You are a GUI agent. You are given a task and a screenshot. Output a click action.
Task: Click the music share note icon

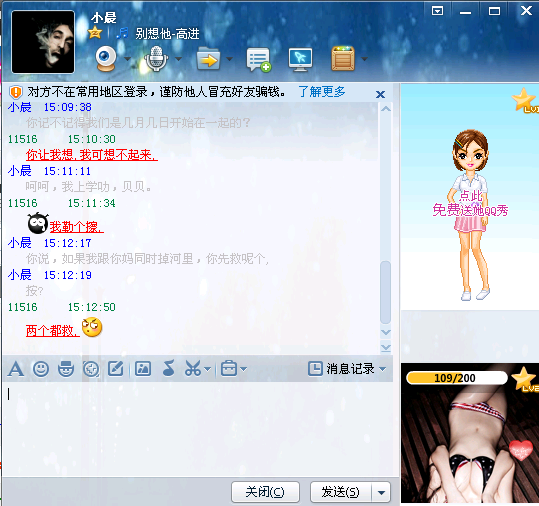pos(168,368)
